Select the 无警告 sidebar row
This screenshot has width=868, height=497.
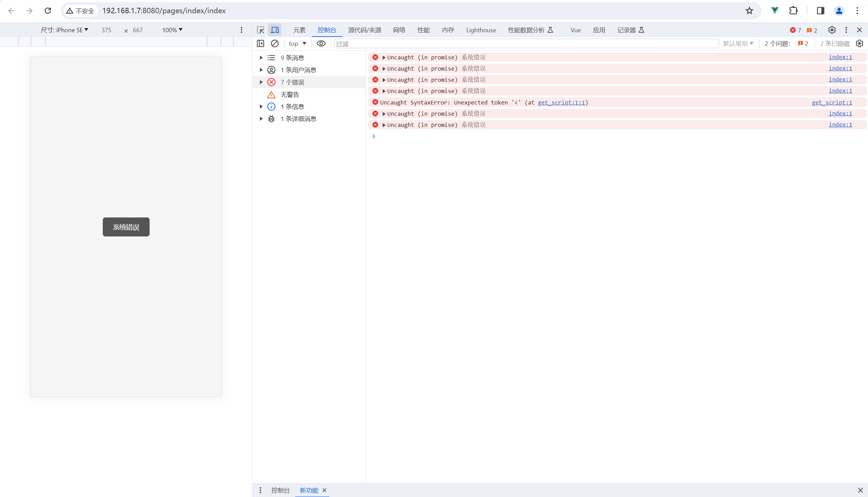pyautogui.click(x=309, y=95)
